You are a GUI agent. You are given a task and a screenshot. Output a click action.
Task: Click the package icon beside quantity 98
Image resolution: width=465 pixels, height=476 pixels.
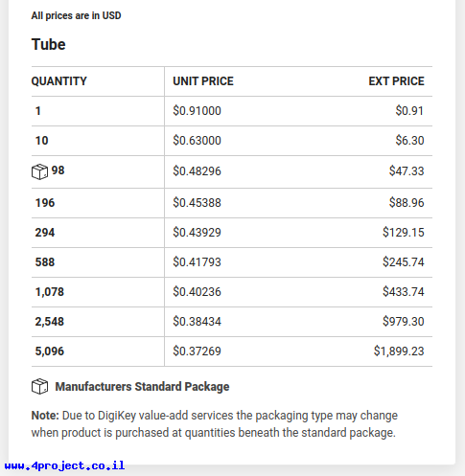[39, 171]
